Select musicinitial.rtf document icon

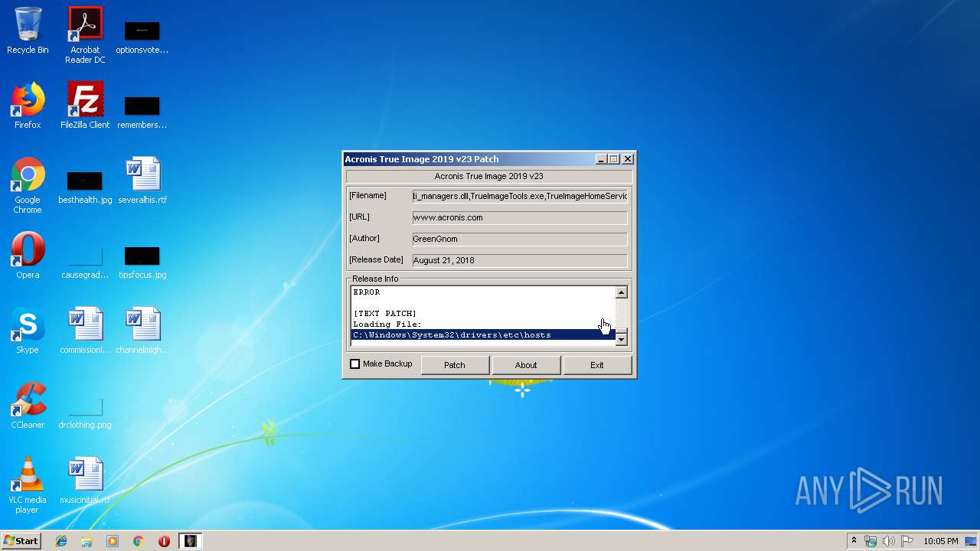85,481
